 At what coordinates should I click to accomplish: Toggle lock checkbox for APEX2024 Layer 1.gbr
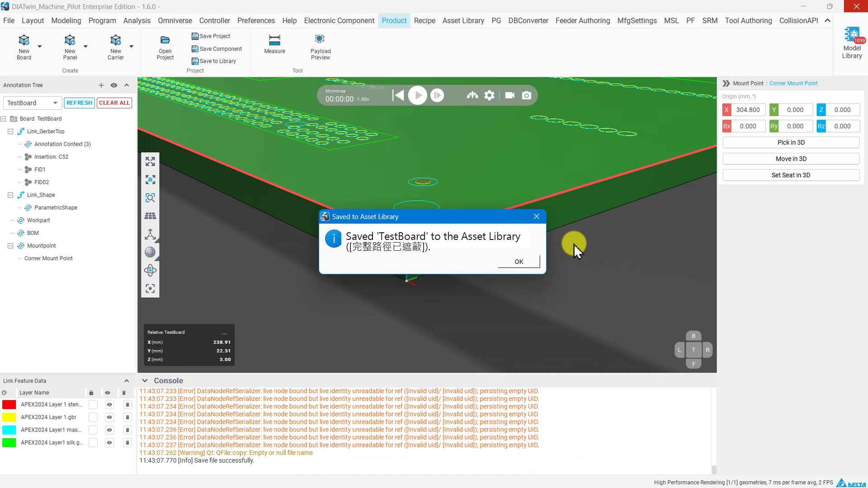click(93, 417)
